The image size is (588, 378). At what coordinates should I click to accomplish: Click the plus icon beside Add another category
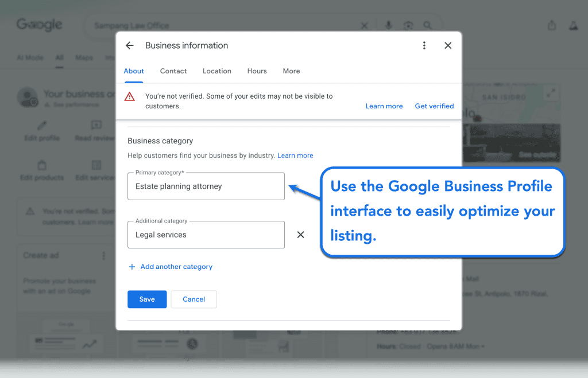(x=132, y=267)
